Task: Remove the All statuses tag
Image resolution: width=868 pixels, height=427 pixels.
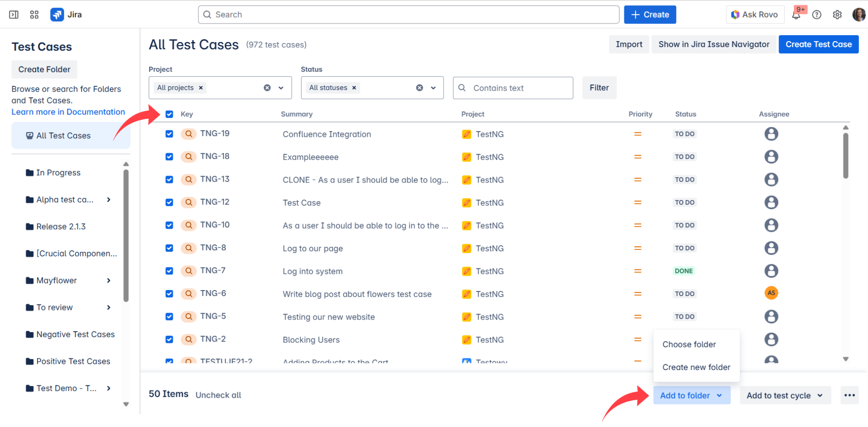Action: point(354,88)
